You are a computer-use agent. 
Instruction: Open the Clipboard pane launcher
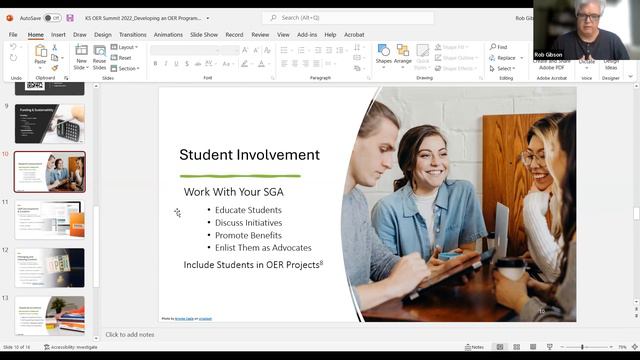click(66, 78)
